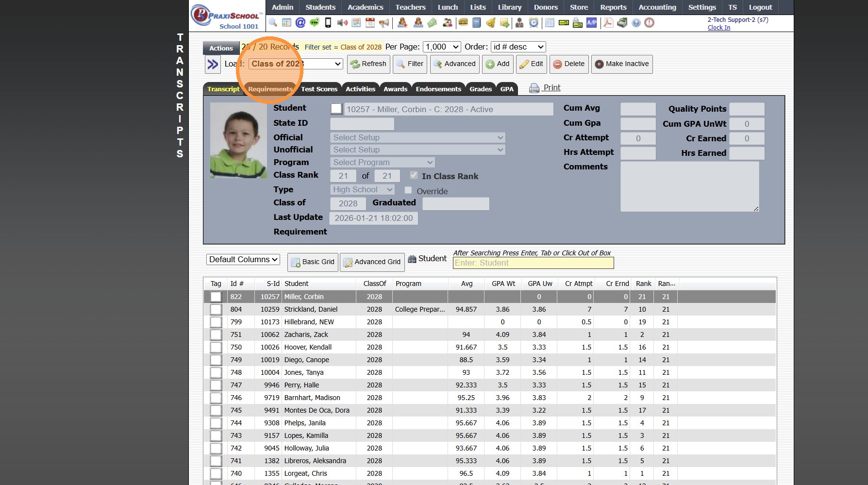Click the magnifying glass search icon

tap(273, 23)
